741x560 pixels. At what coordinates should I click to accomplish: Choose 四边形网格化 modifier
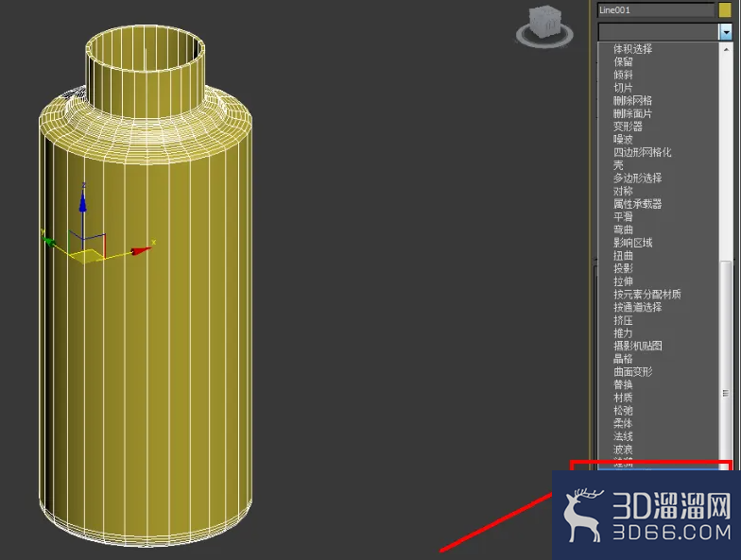pyautogui.click(x=643, y=153)
